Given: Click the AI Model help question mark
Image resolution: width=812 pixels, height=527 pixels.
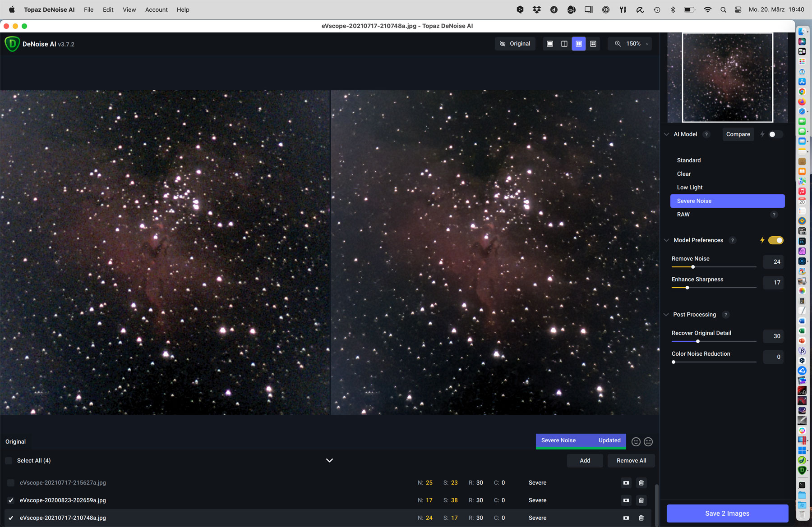Looking at the screenshot, I should [x=706, y=134].
